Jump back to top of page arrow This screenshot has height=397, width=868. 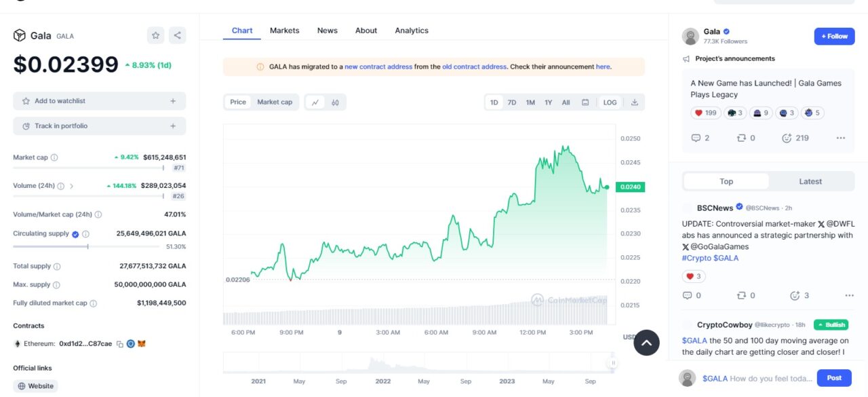coord(646,343)
